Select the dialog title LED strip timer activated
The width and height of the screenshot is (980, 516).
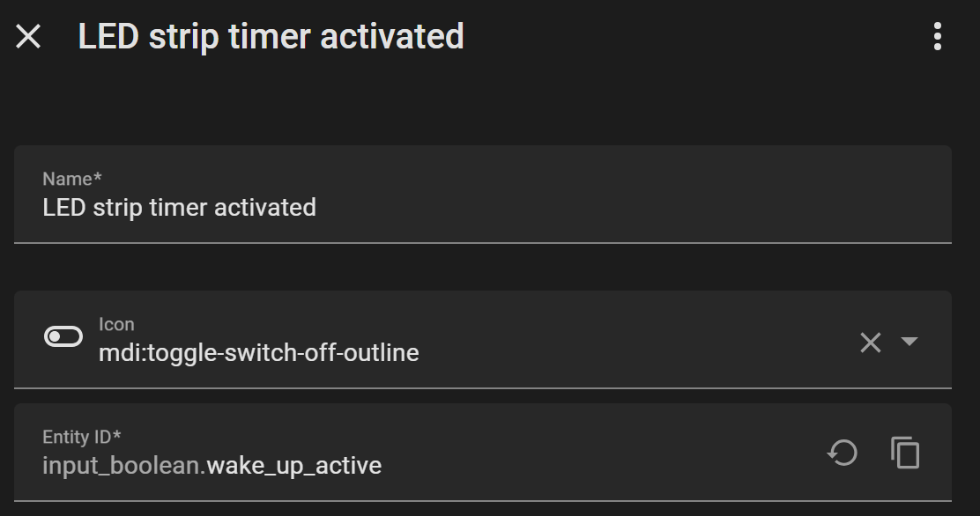[271, 36]
